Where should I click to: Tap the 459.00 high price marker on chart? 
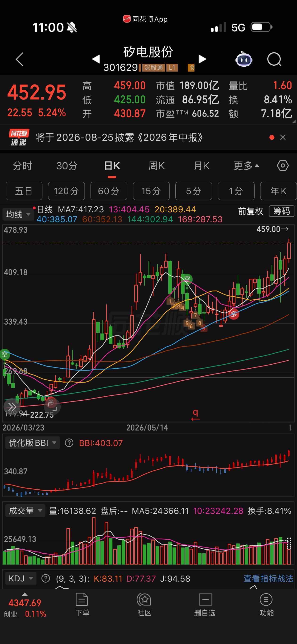tap(272, 229)
